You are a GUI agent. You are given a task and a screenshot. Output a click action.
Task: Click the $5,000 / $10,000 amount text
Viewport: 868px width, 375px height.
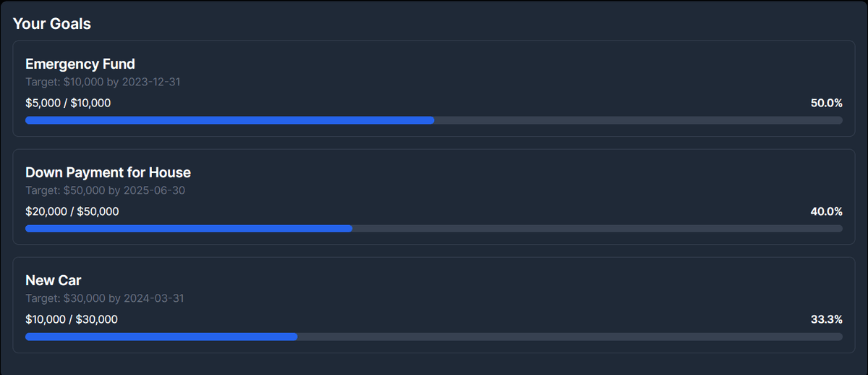coord(68,104)
